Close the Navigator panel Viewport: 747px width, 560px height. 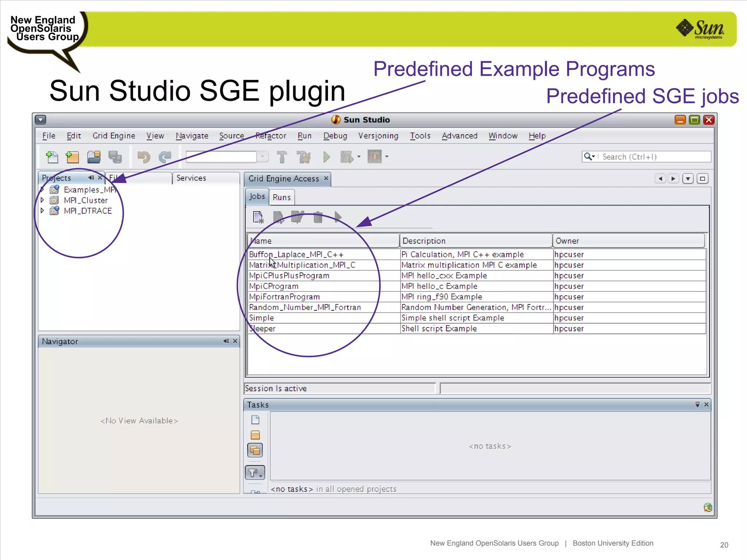[235, 341]
